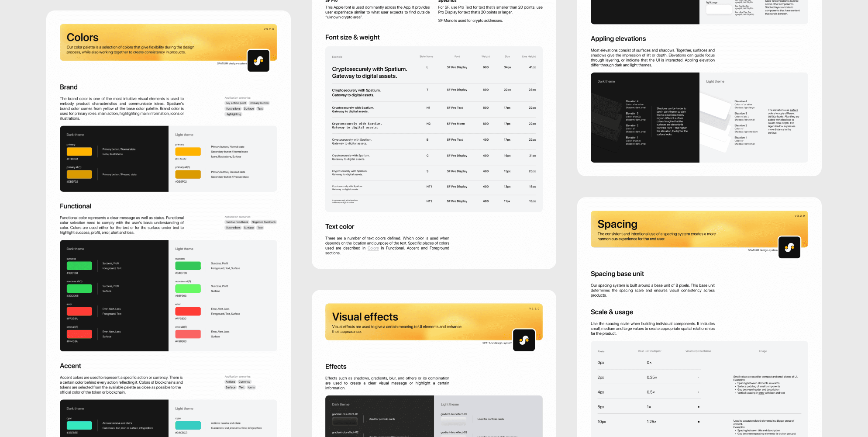Click the v3.2.0 label on Colors banner
868x437 pixels.
269,29
